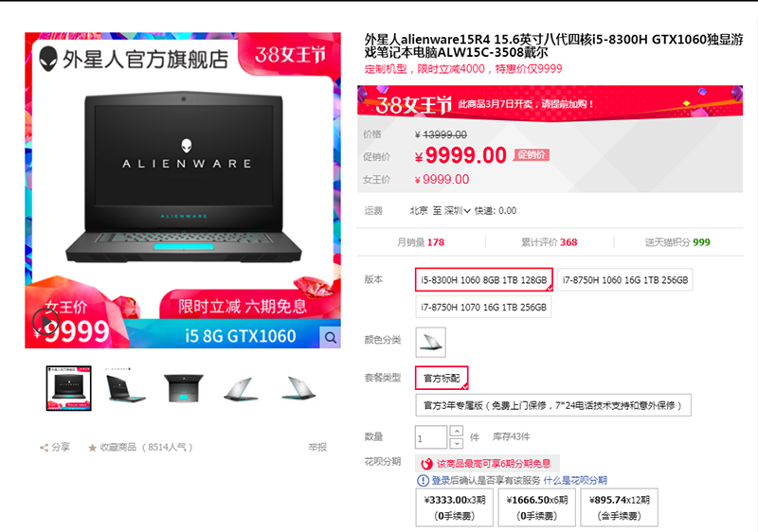
Task: Click the share icon
Action: point(44,448)
